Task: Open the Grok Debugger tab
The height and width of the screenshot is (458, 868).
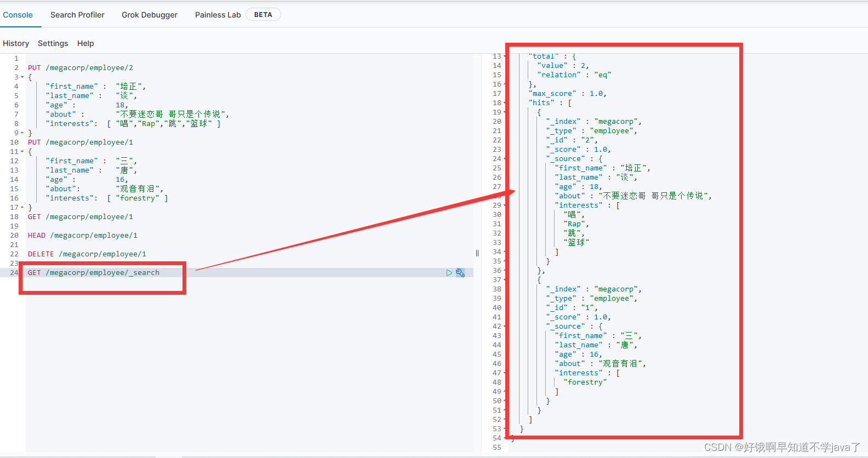Action: pos(150,15)
